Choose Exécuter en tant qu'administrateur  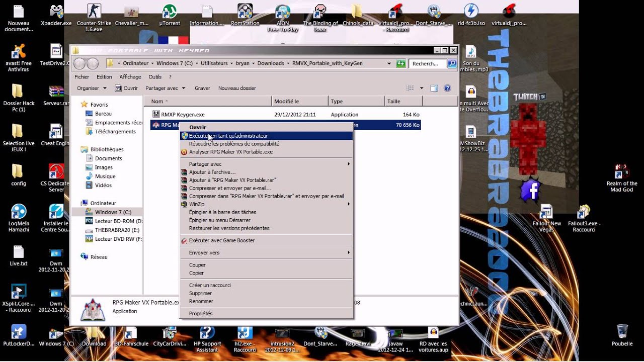[x=267, y=136]
